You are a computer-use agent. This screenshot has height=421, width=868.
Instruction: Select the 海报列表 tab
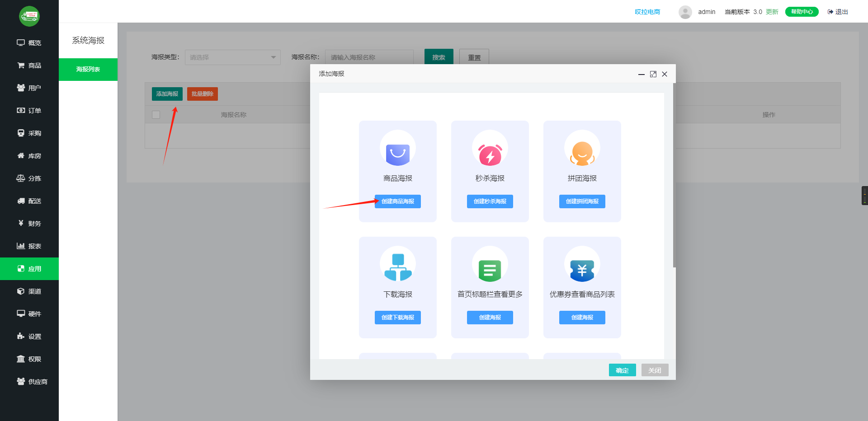(88, 70)
